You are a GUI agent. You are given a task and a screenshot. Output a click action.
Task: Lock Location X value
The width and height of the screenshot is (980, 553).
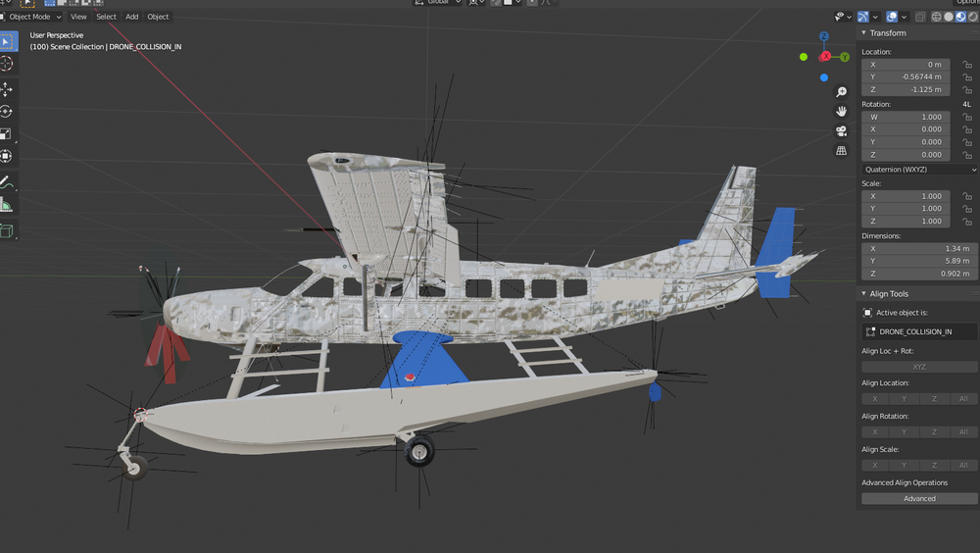point(967,65)
